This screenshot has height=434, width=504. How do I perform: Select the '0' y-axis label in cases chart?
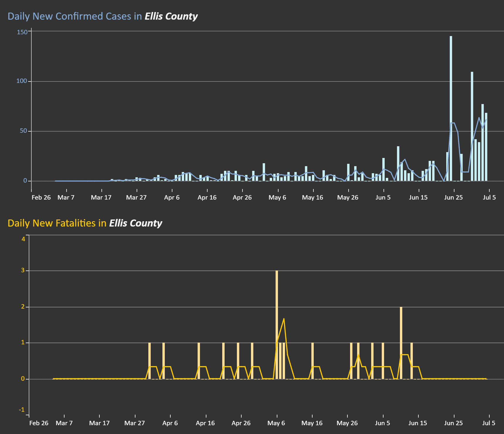click(25, 181)
